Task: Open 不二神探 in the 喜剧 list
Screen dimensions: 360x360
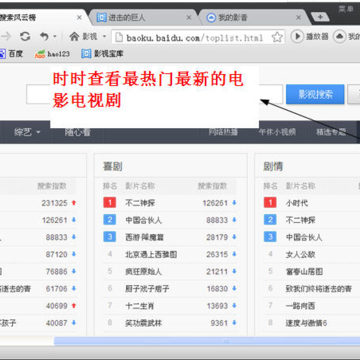Action: coord(140,203)
